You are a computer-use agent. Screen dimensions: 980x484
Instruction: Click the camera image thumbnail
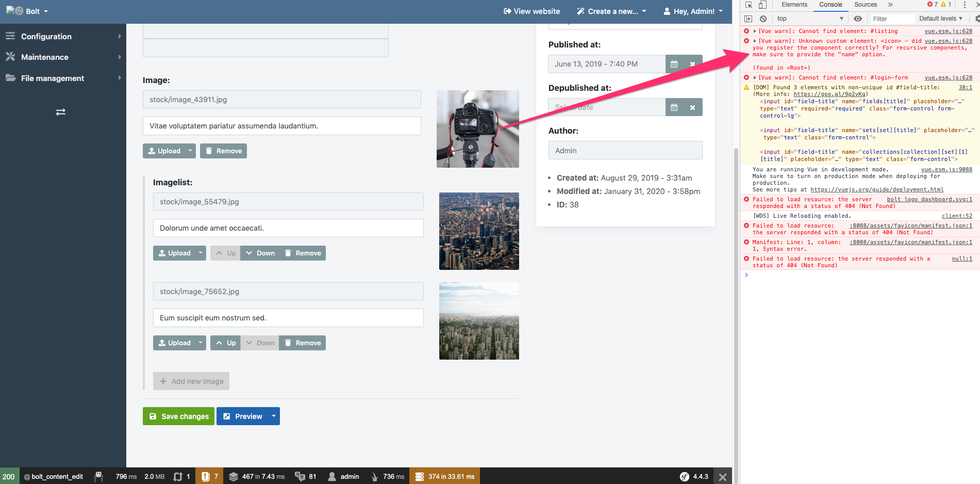(x=478, y=129)
